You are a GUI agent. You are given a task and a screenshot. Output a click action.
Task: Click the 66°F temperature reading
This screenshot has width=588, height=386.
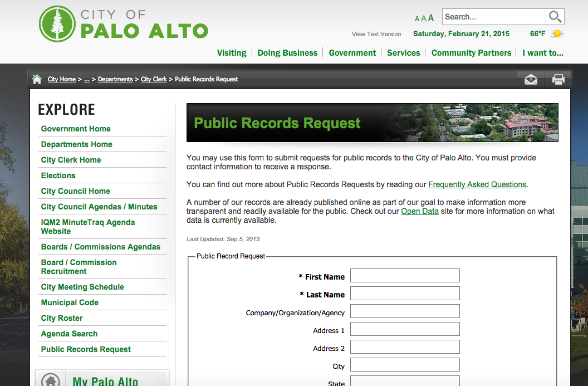point(537,34)
